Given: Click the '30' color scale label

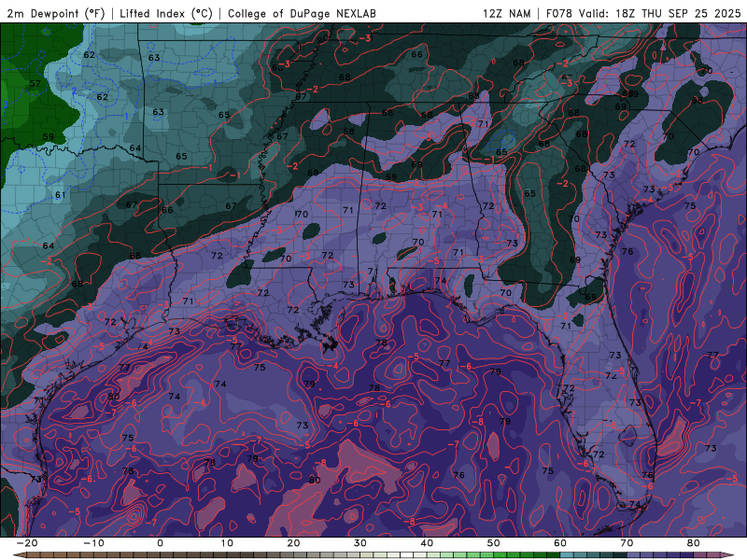Looking at the screenshot, I should (360, 543).
